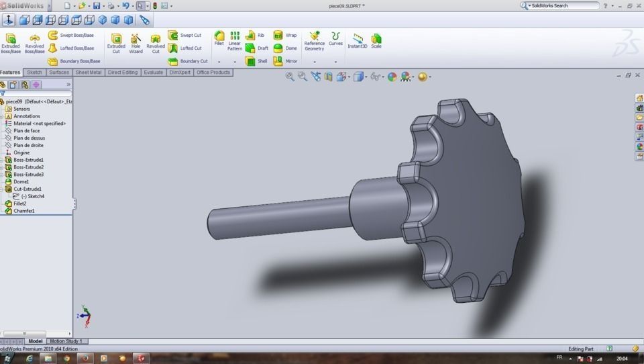The height and width of the screenshot is (364, 644).
Task: Choose the Shell feature
Action: pos(256,61)
